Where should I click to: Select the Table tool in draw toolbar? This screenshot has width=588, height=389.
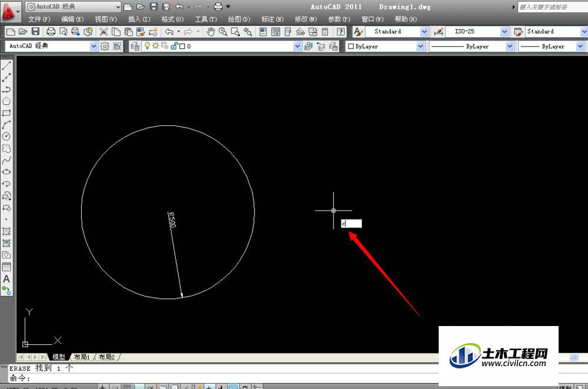pos(6,267)
